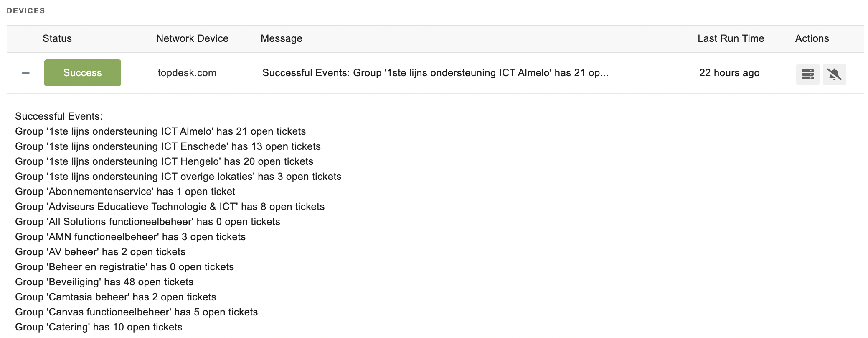Click the Last Run Time header
Viewport: 868px width, 338px height.
pyautogui.click(x=731, y=38)
